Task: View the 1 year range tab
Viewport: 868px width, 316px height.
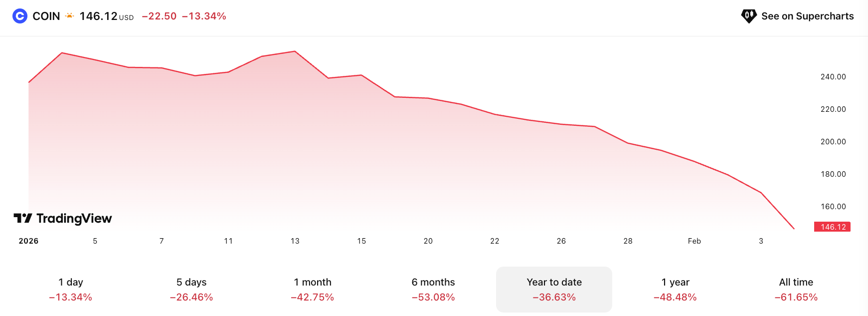Action: pyautogui.click(x=675, y=290)
